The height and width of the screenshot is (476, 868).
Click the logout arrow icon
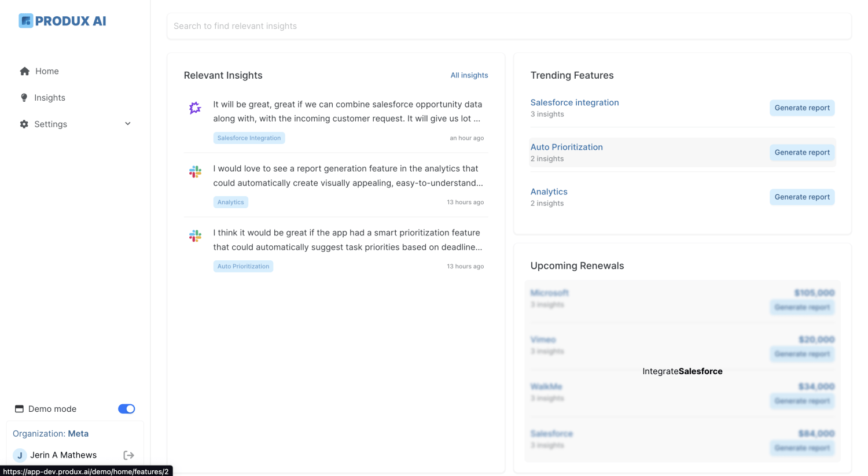tap(128, 455)
